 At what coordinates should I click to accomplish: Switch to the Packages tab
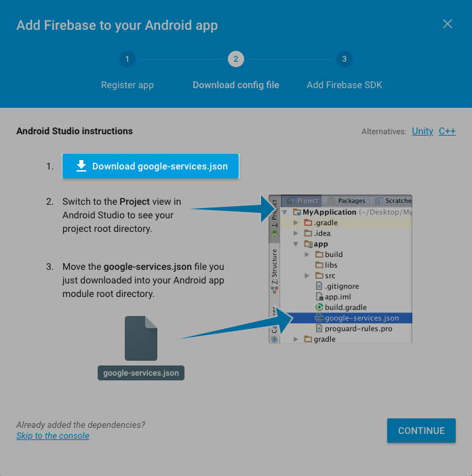[346, 201]
